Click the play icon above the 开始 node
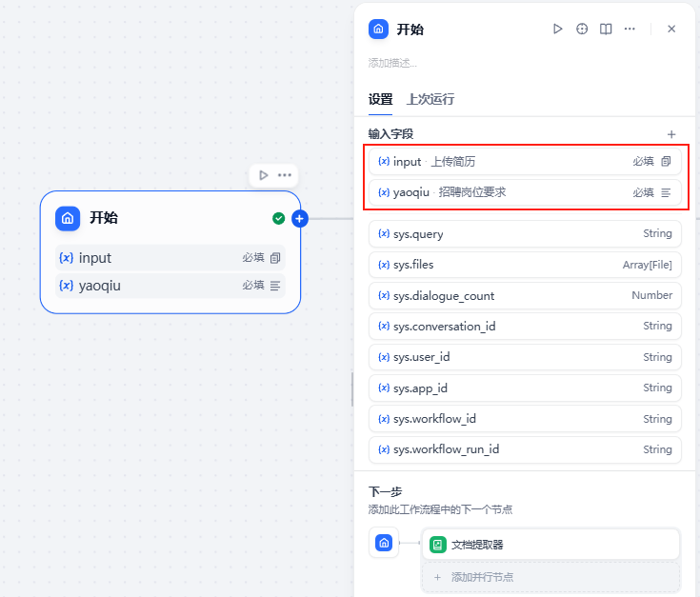The width and height of the screenshot is (700, 597). [x=264, y=175]
